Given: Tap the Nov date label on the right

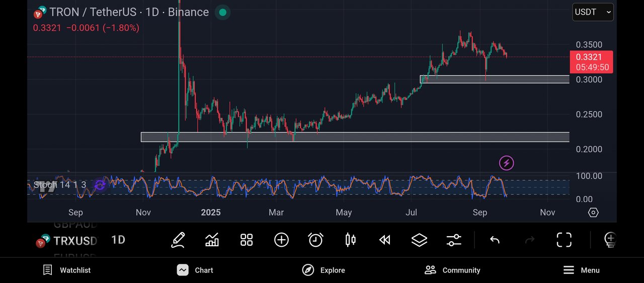Looking at the screenshot, I should point(547,213).
